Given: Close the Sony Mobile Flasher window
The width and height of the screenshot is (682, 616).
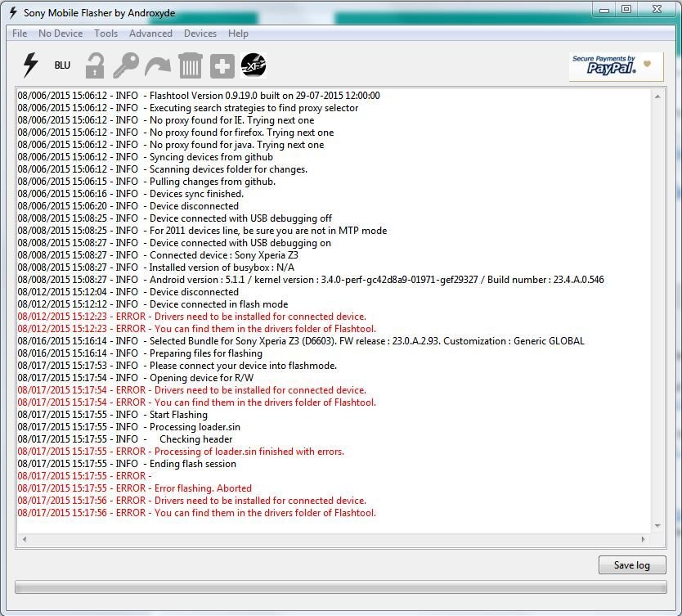Looking at the screenshot, I should tap(657, 10).
